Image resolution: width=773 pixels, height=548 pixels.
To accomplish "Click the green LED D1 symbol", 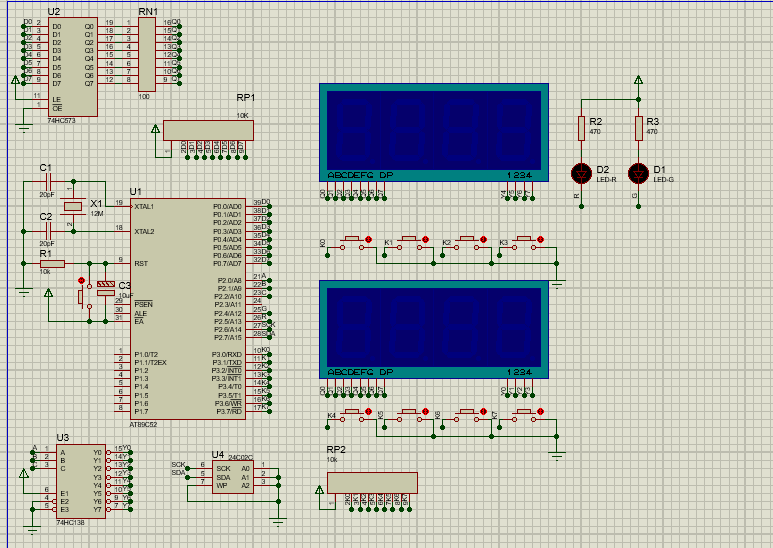I will click(x=638, y=173).
